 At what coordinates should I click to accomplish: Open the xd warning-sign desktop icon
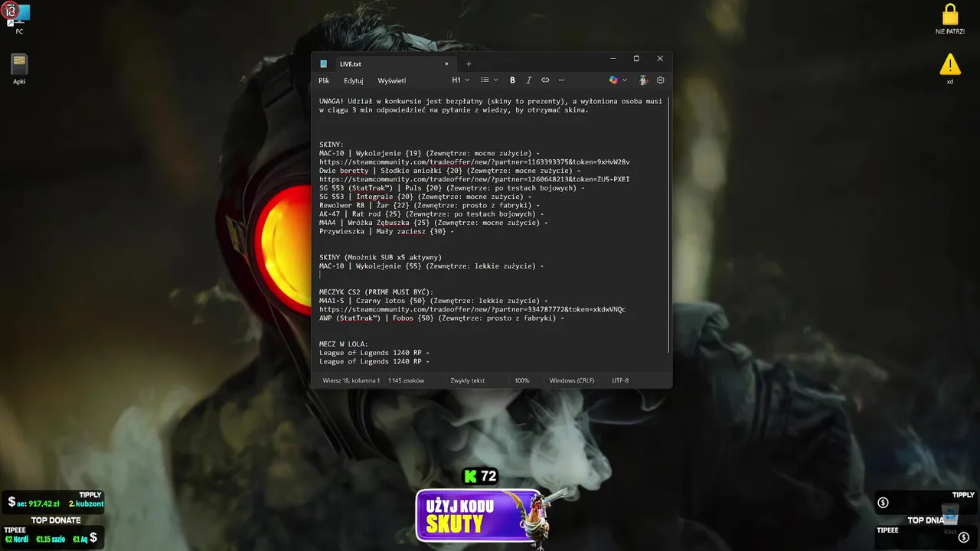click(949, 69)
